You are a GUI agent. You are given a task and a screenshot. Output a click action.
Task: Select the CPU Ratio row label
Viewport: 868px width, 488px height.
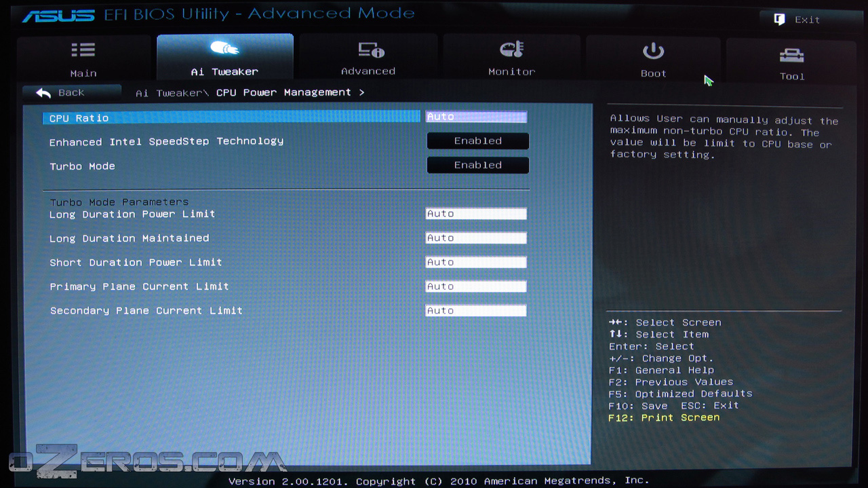coord(79,118)
